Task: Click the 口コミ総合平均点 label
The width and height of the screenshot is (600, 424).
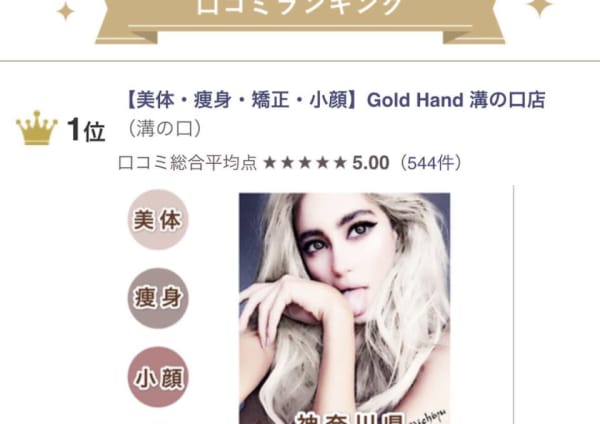Action: (x=187, y=163)
